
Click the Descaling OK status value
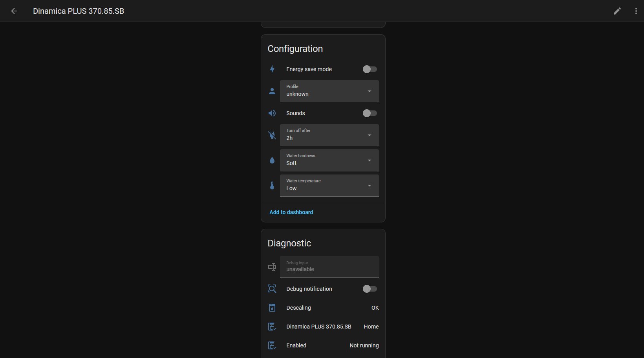pyautogui.click(x=375, y=308)
